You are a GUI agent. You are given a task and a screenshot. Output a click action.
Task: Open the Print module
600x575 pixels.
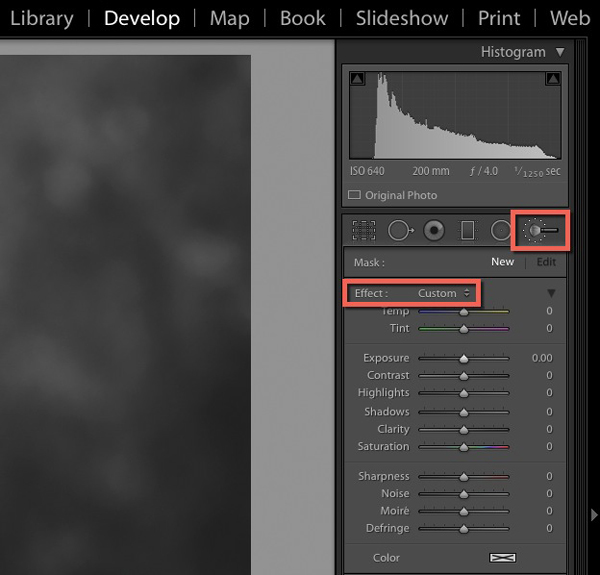(x=499, y=18)
